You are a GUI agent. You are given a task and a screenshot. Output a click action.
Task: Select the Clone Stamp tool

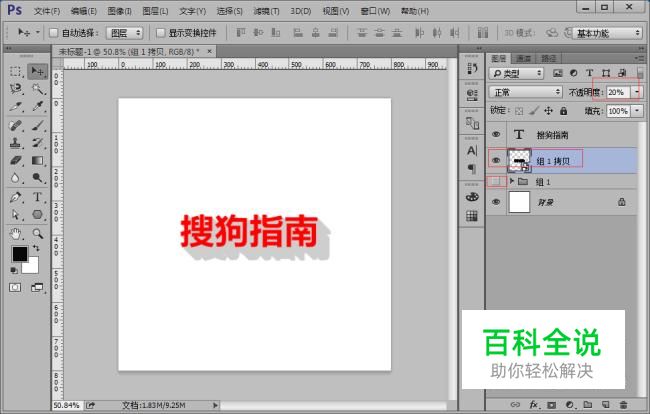[x=16, y=143]
